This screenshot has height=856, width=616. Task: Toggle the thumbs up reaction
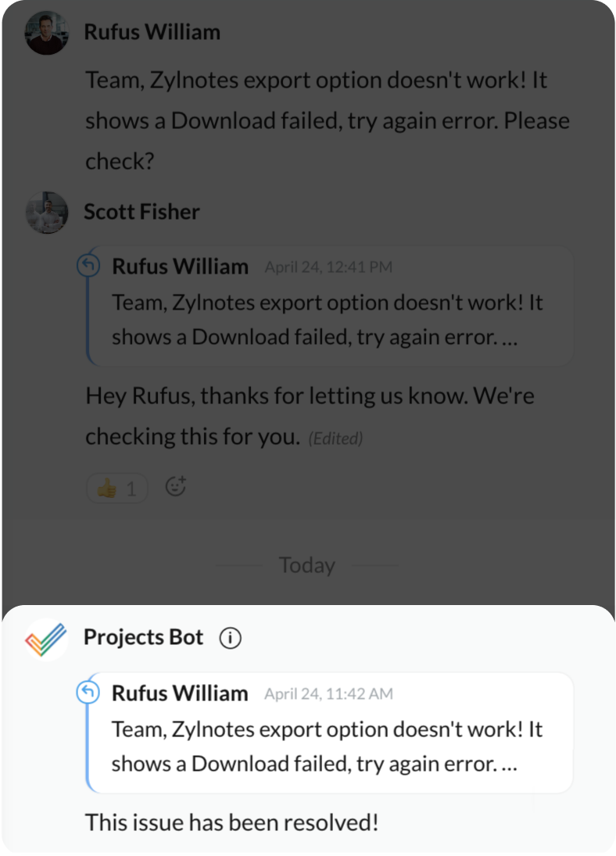116,489
